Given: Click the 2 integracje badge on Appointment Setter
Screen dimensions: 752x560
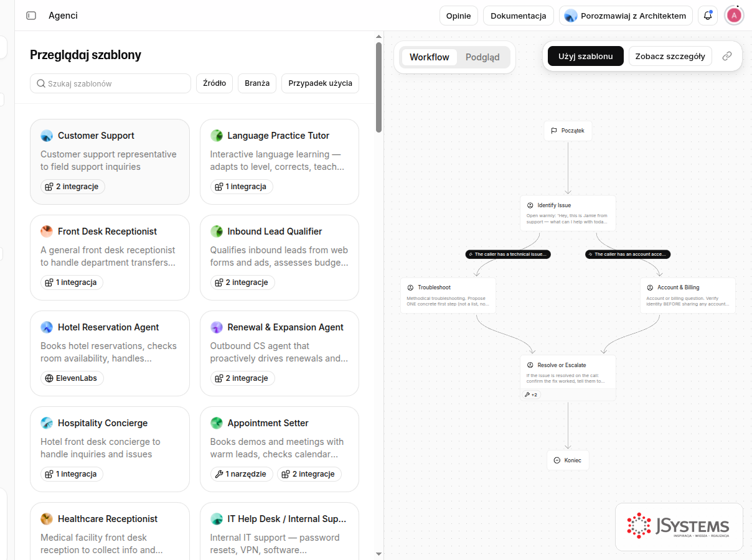Looking at the screenshot, I should [x=309, y=474].
